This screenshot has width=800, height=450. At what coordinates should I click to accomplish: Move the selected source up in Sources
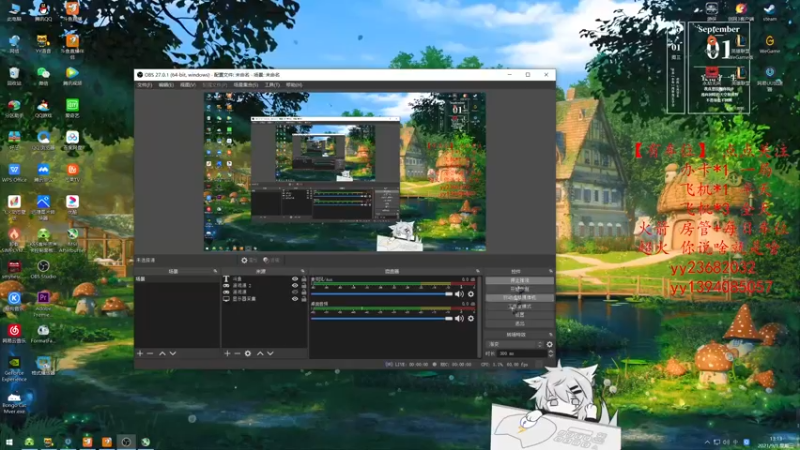pos(260,353)
